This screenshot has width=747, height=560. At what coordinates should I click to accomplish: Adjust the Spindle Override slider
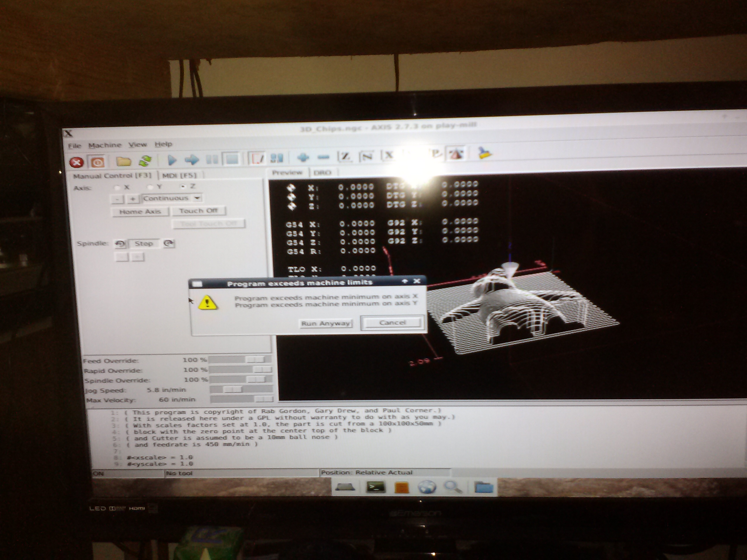pyautogui.click(x=241, y=379)
